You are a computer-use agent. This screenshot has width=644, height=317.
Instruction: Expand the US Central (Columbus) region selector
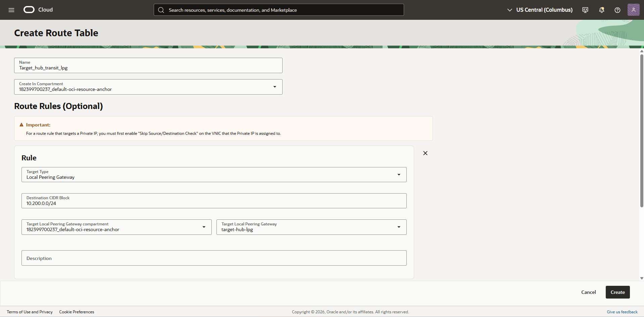click(540, 10)
